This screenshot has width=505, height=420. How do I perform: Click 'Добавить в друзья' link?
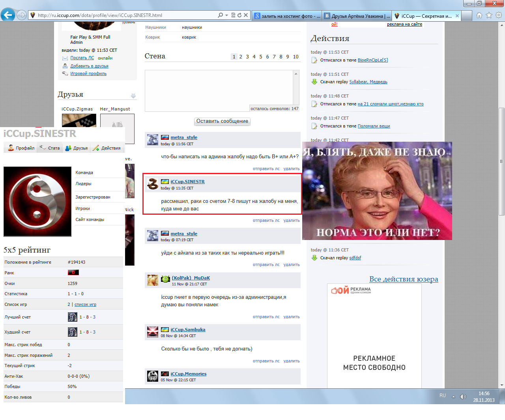pyautogui.click(x=89, y=66)
